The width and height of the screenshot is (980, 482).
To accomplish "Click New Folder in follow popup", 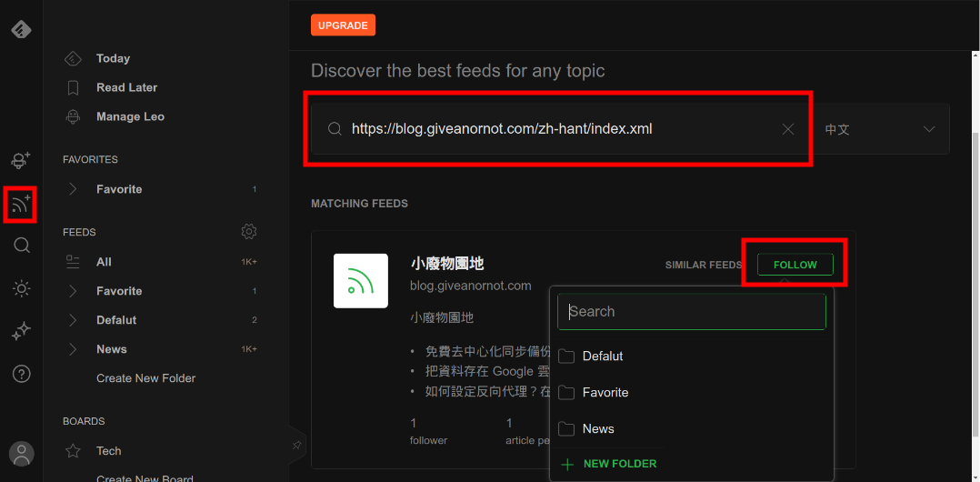I will tap(619, 464).
